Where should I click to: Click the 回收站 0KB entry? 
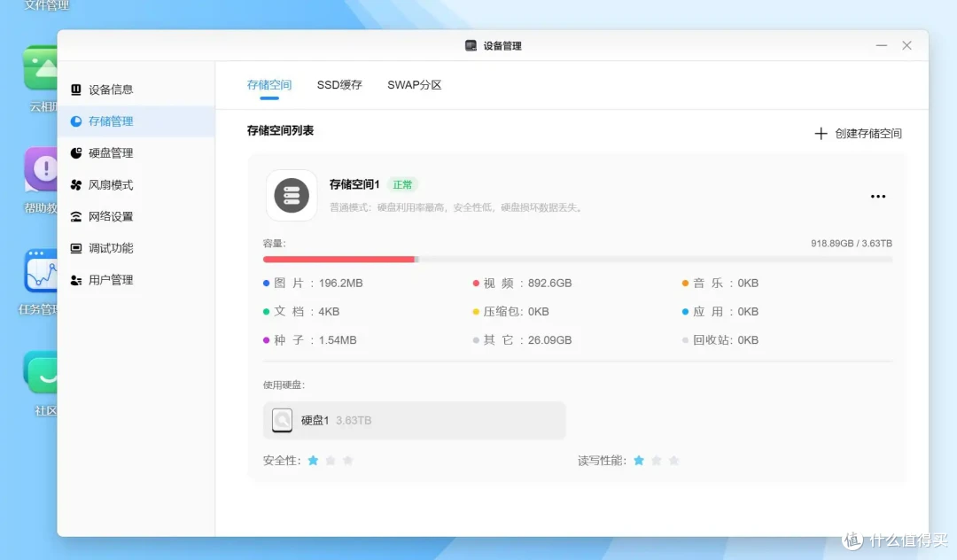720,340
